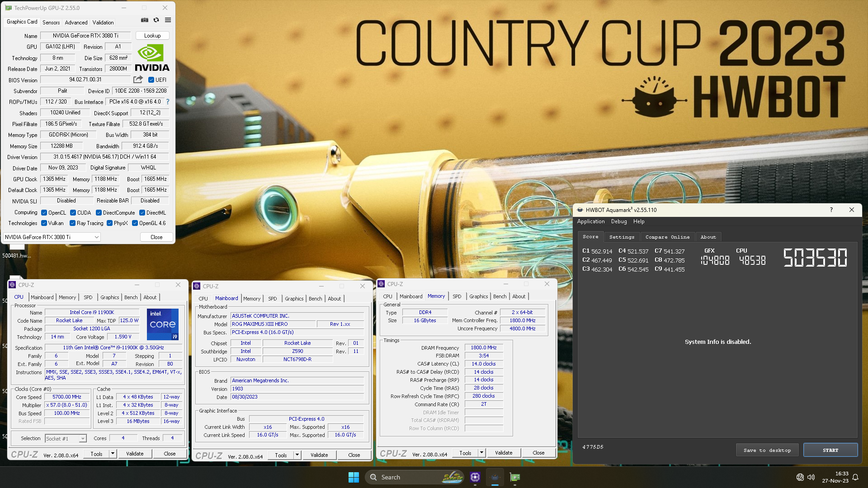Open the GPU-Z Validation tab
The height and width of the screenshot is (488, 868).
point(103,23)
